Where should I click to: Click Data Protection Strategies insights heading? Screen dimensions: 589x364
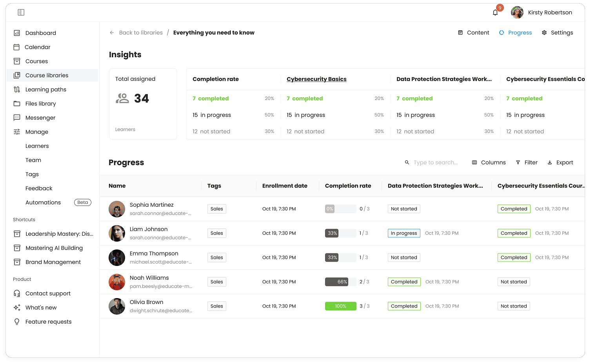[x=444, y=79]
